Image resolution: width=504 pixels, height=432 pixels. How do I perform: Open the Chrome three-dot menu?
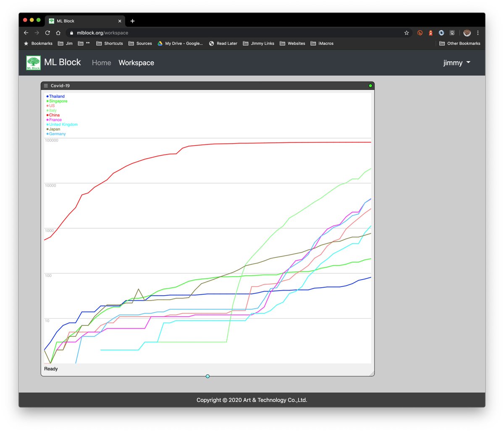[x=478, y=33]
